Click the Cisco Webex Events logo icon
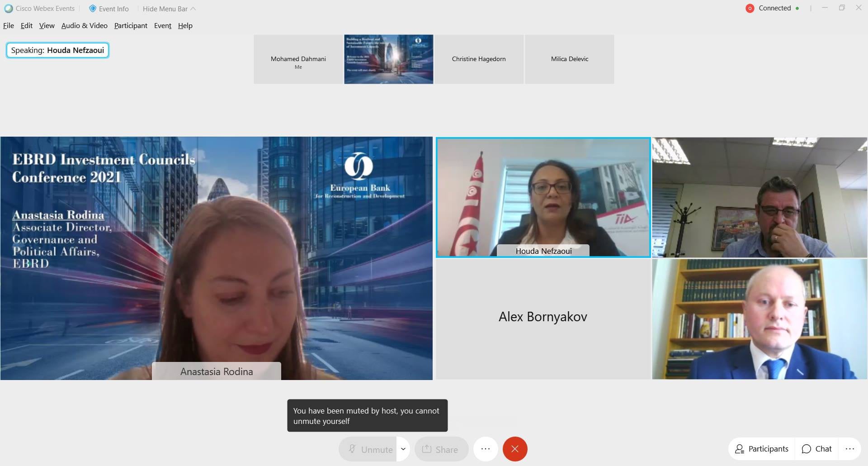868x466 pixels. pyautogui.click(x=8, y=9)
